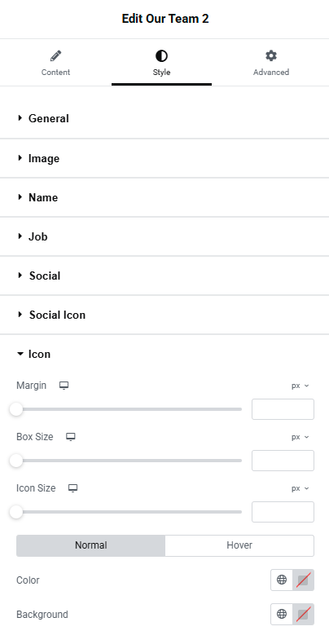329x644 pixels.
Task: Click the Icon Size responsive device icon
Action: click(x=73, y=488)
